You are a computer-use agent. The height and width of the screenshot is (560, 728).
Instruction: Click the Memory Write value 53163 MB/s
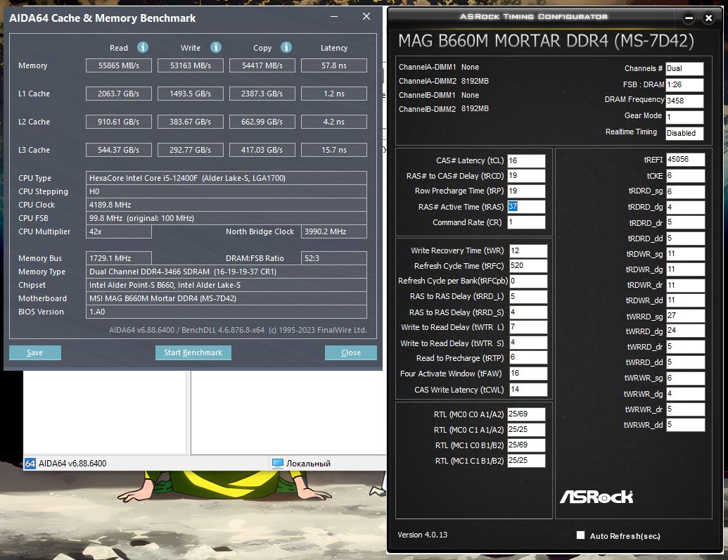point(191,65)
